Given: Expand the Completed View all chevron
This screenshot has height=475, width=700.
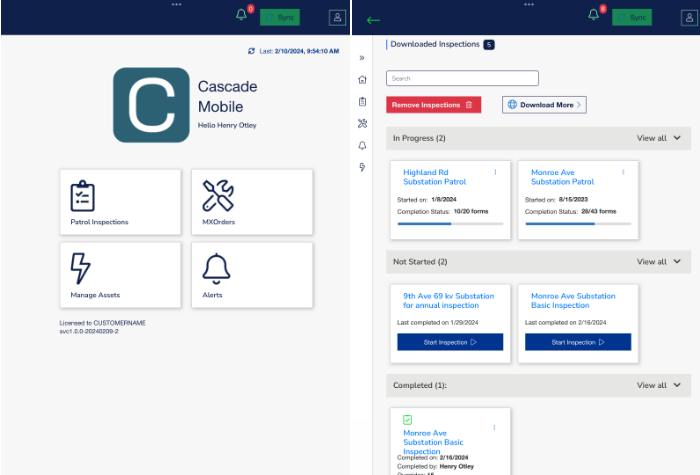Looking at the screenshot, I should (677, 385).
